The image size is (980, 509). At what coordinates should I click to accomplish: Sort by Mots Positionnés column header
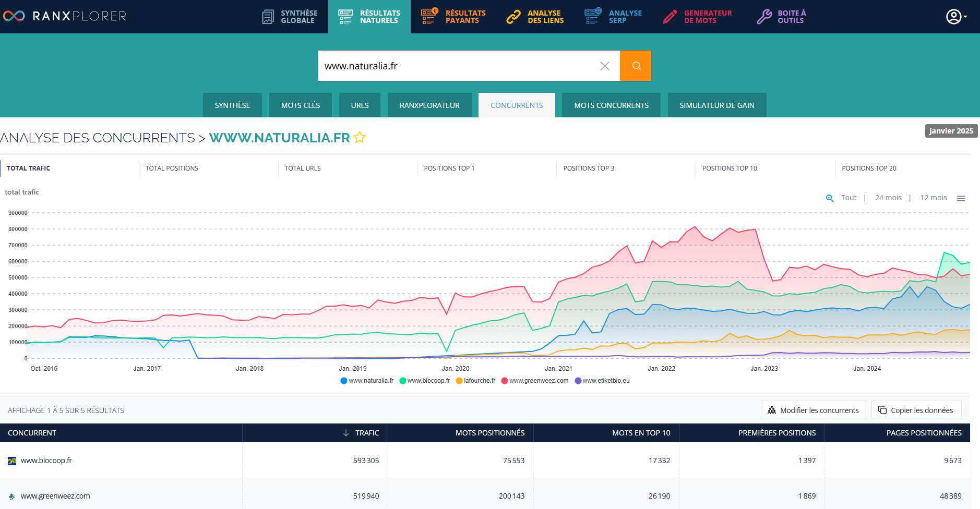click(461, 433)
